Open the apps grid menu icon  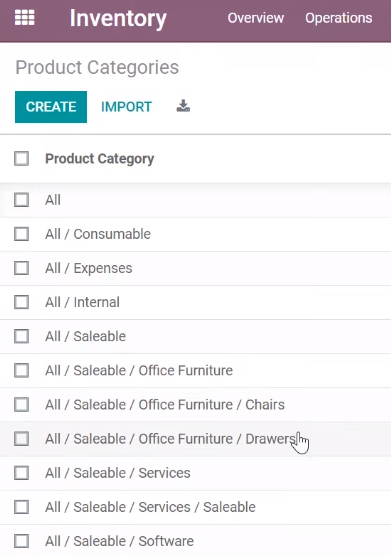[x=25, y=18]
